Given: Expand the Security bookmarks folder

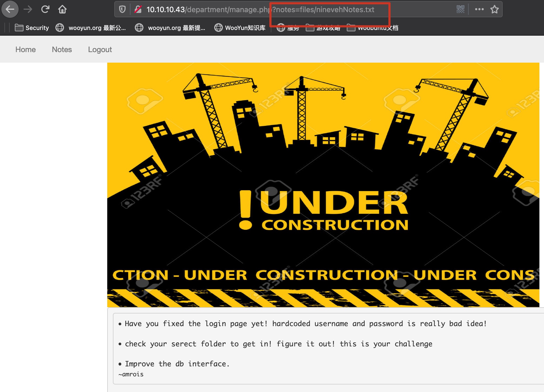Looking at the screenshot, I should [32, 28].
